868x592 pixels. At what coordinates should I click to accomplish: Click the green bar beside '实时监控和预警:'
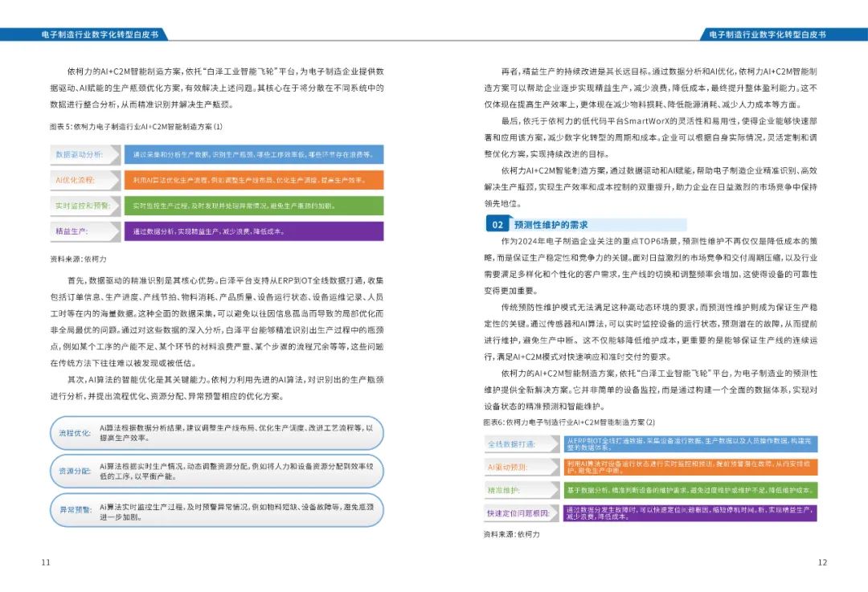(254, 206)
